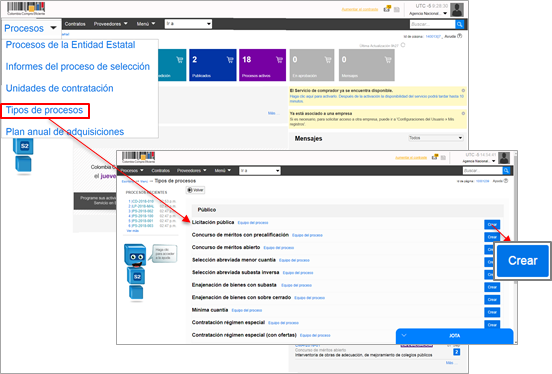Open the user profile avatar at the top right
The height and width of the screenshot is (374, 552).
pyautogui.click(x=457, y=10)
